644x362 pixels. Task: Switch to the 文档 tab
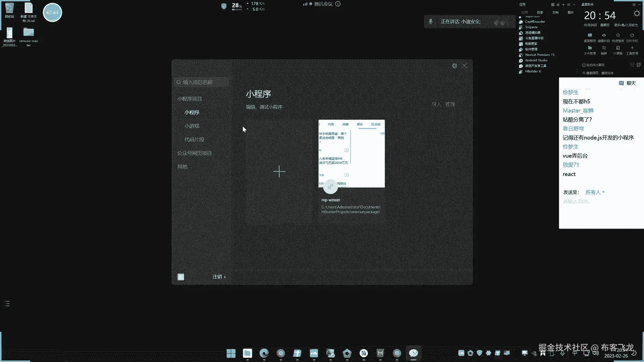(x=555, y=12)
